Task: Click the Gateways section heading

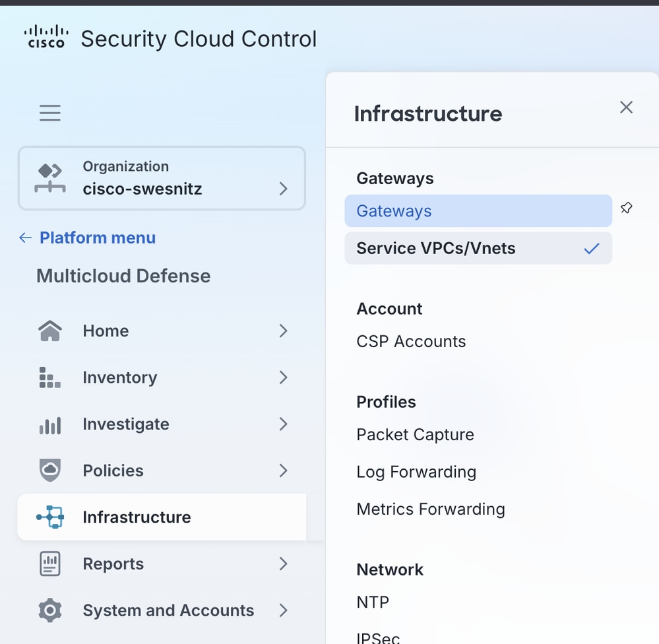Action: [x=395, y=179]
